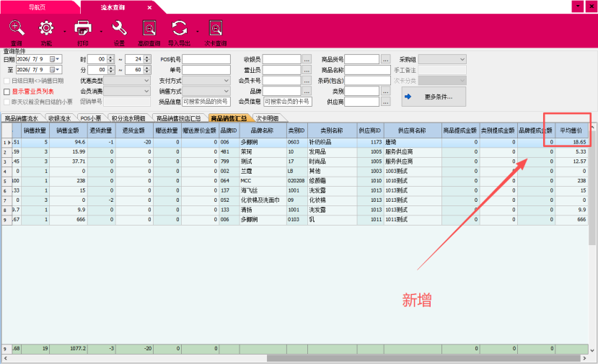
Task: Sort by the 销售金额 column header
Action: click(68, 130)
